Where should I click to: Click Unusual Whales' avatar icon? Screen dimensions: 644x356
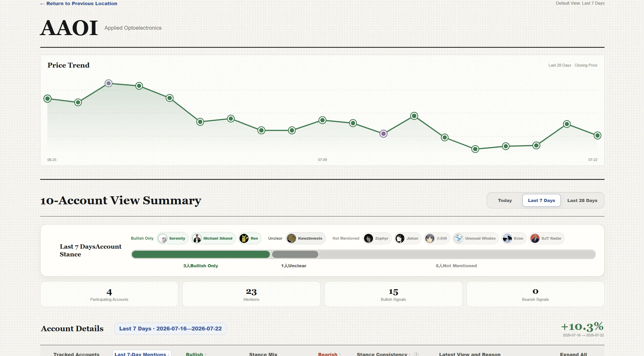(458, 238)
